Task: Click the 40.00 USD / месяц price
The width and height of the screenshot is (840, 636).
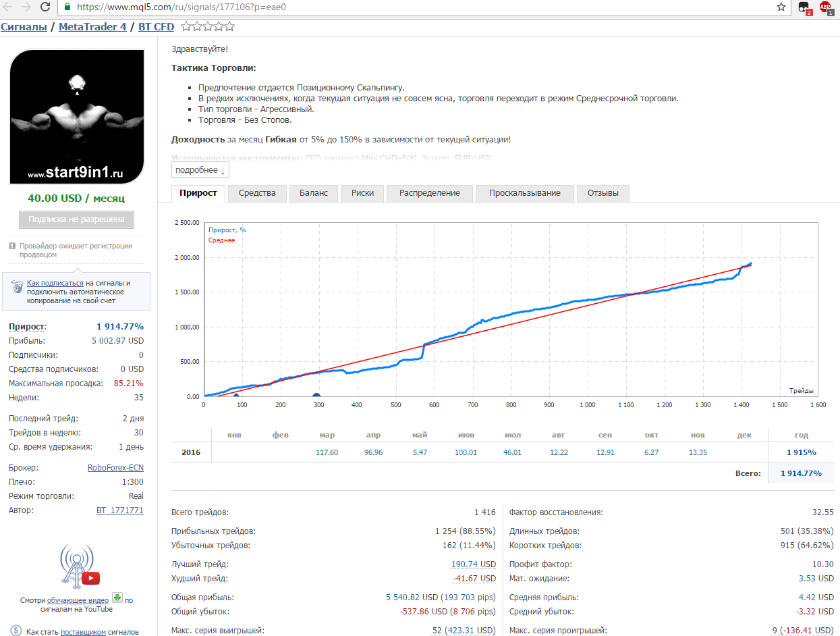Action: point(76,198)
